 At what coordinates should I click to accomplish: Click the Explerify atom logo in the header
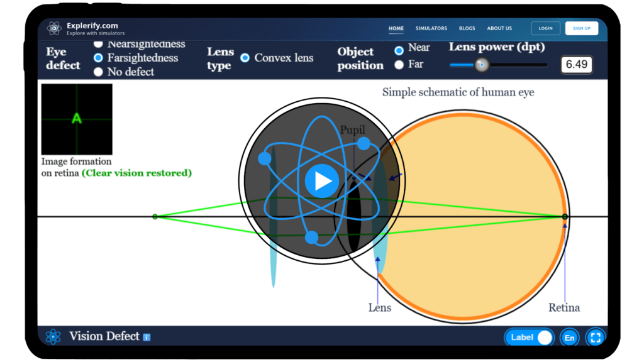(x=53, y=28)
